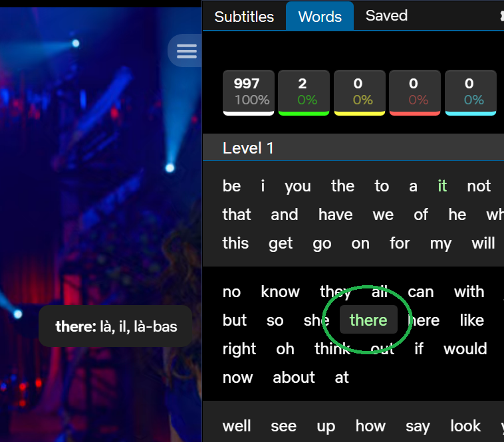Viewport: 504px width, 442px height.
Task: Select the word "well"
Action: pos(236,426)
